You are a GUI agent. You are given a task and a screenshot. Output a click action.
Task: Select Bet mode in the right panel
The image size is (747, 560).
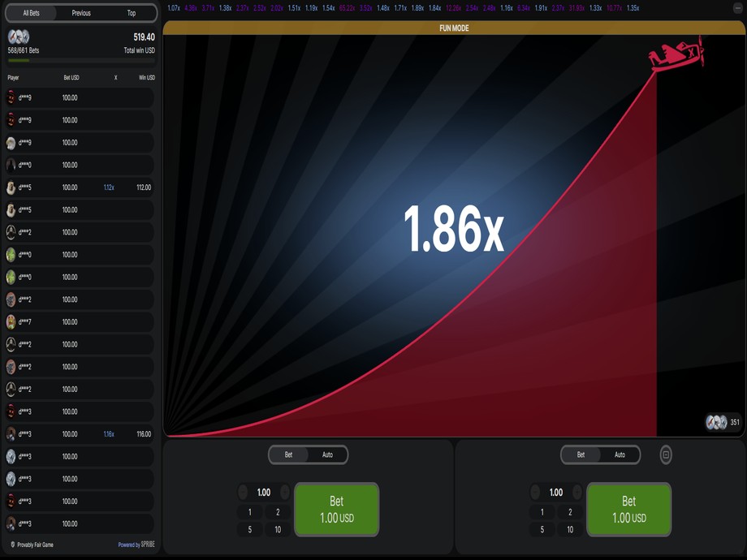tap(581, 454)
